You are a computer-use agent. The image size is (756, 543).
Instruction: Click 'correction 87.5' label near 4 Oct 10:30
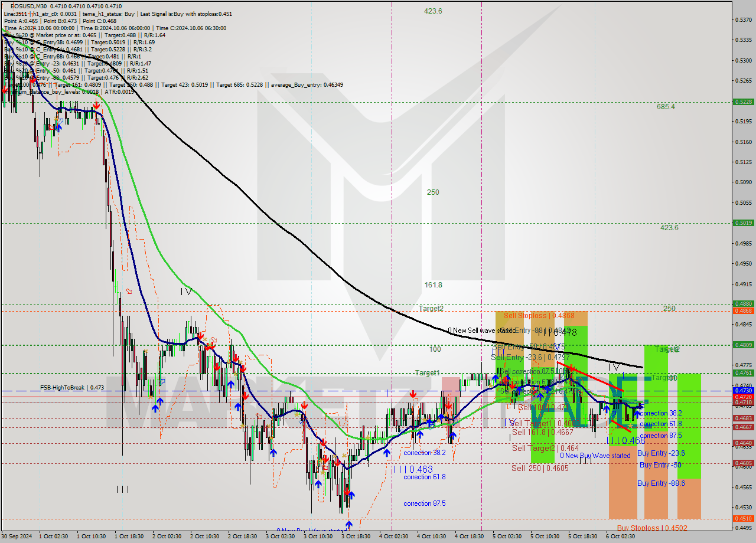(425, 503)
